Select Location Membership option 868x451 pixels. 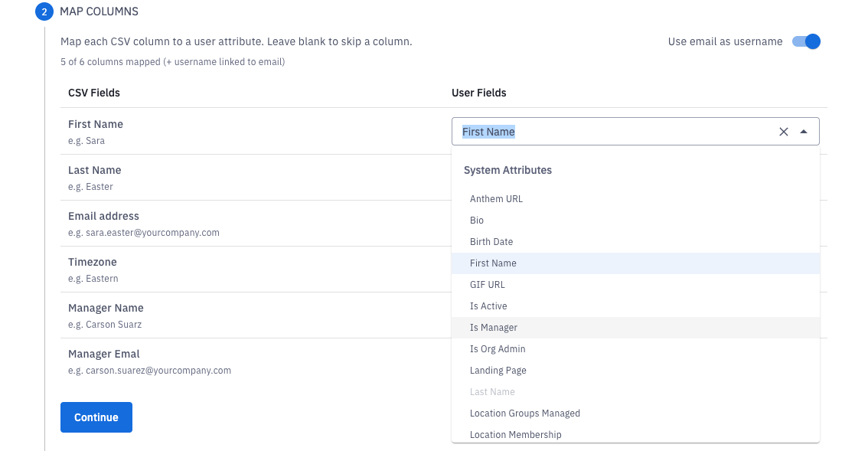[635, 434]
